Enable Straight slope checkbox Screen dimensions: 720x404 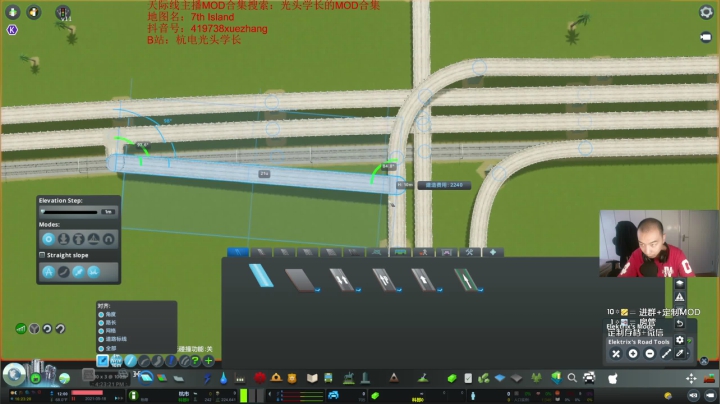[42, 255]
